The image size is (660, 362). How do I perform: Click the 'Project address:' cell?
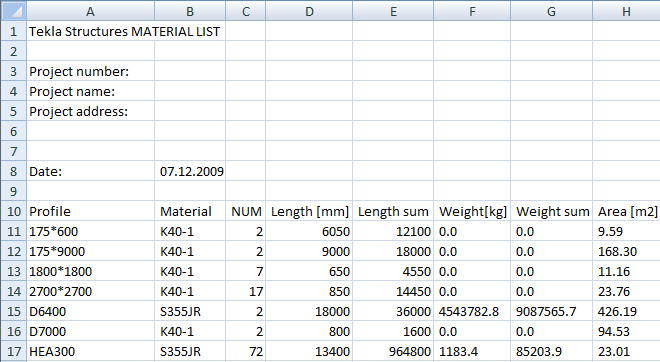pos(90,111)
